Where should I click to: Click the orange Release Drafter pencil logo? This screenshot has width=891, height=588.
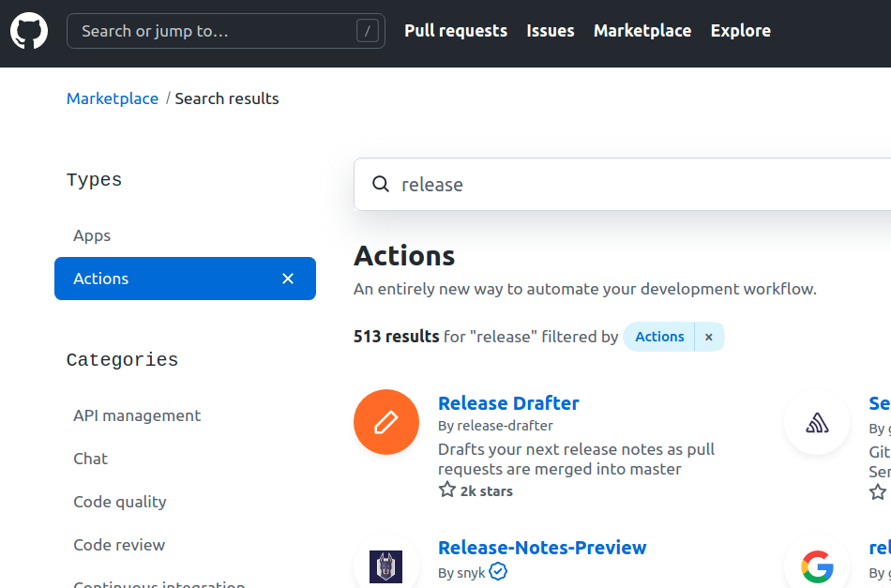[386, 422]
